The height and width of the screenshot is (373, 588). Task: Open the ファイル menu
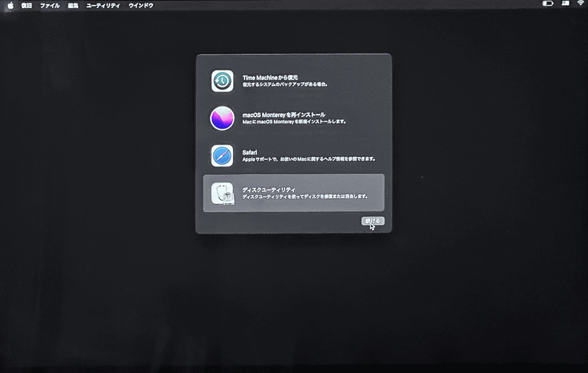tap(50, 6)
